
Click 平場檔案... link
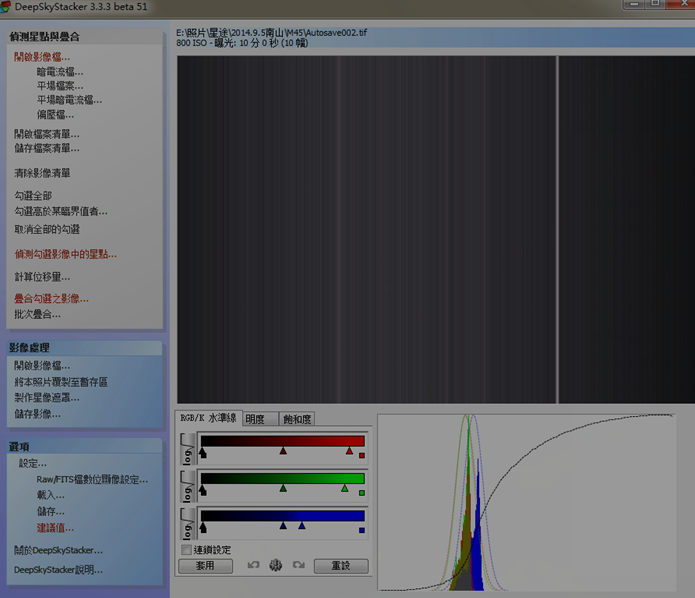(x=60, y=86)
